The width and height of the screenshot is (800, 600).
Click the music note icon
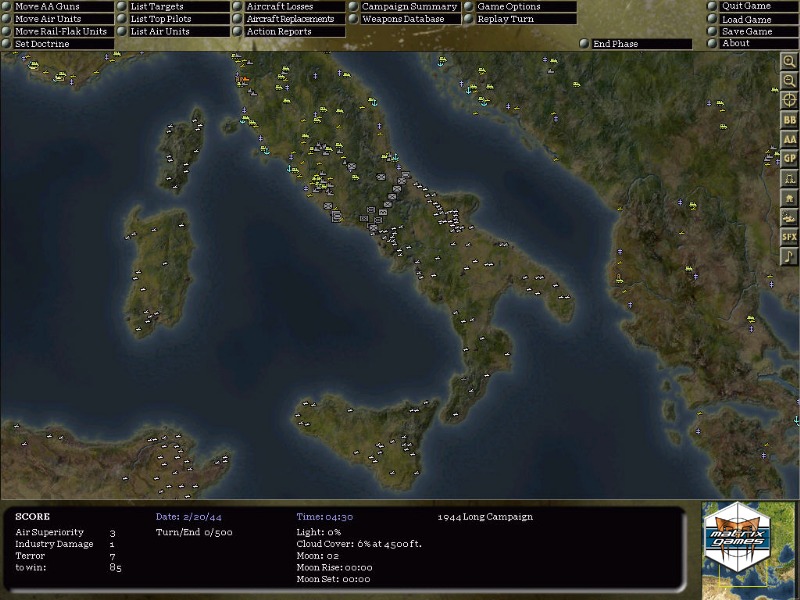[x=789, y=256]
